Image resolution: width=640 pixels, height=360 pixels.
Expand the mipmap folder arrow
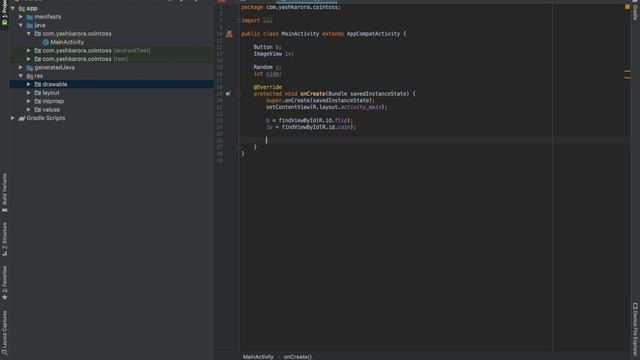(x=29, y=101)
